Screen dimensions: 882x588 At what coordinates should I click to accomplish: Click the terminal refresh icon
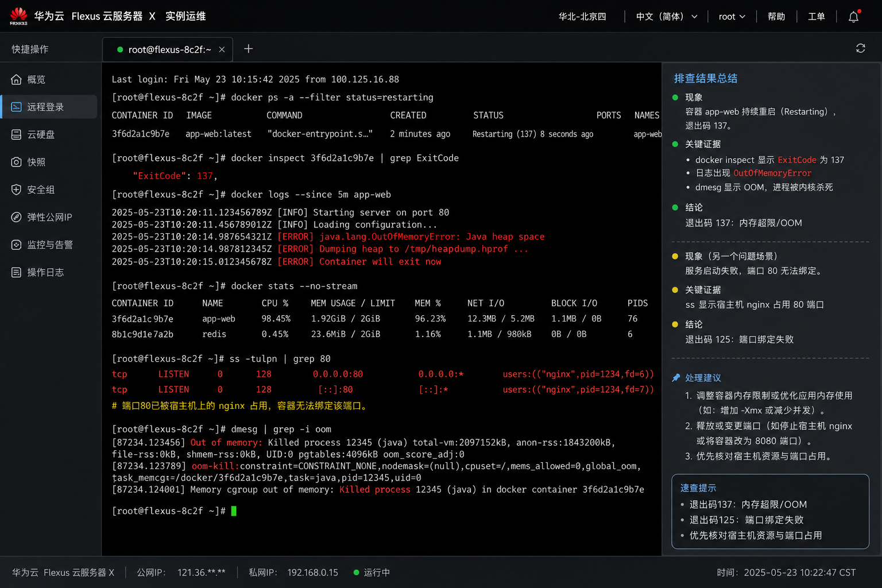click(x=860, y=49)
